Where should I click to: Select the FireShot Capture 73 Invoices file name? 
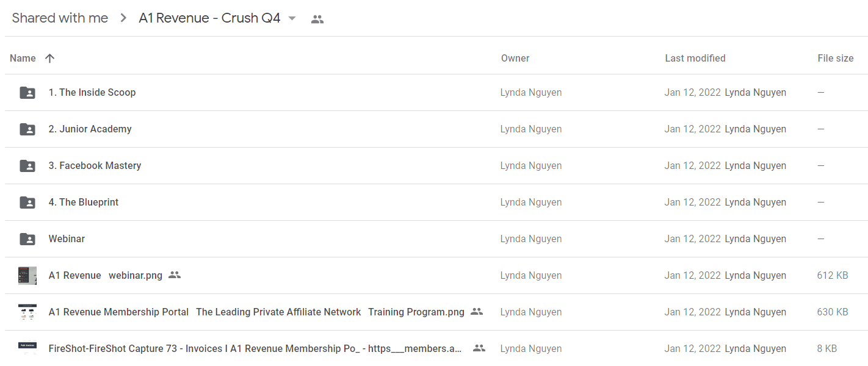(x=255, y=349)
